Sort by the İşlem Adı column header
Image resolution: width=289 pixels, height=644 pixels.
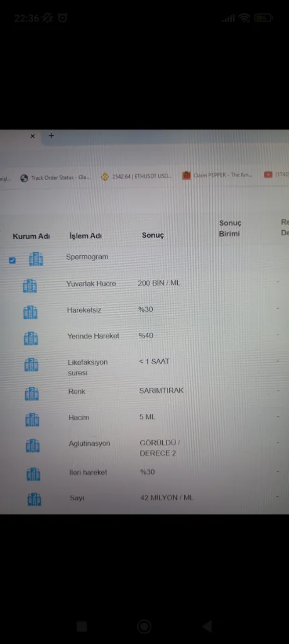pos(85,236)
